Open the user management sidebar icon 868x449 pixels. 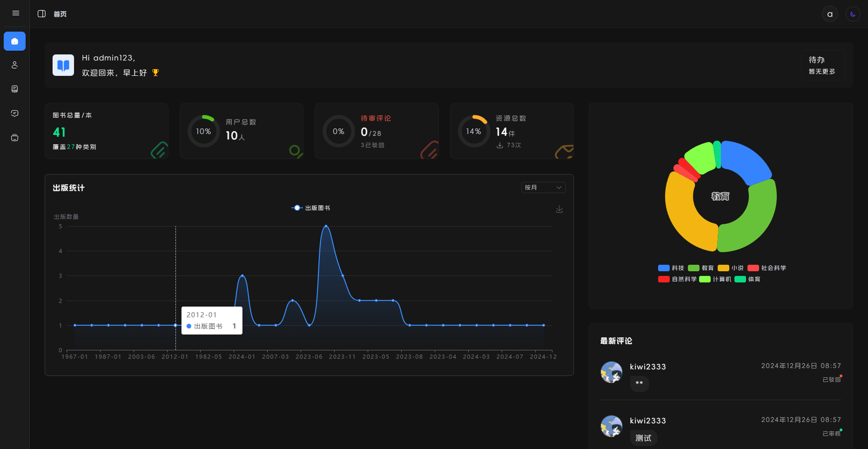(x=14, y=65)
